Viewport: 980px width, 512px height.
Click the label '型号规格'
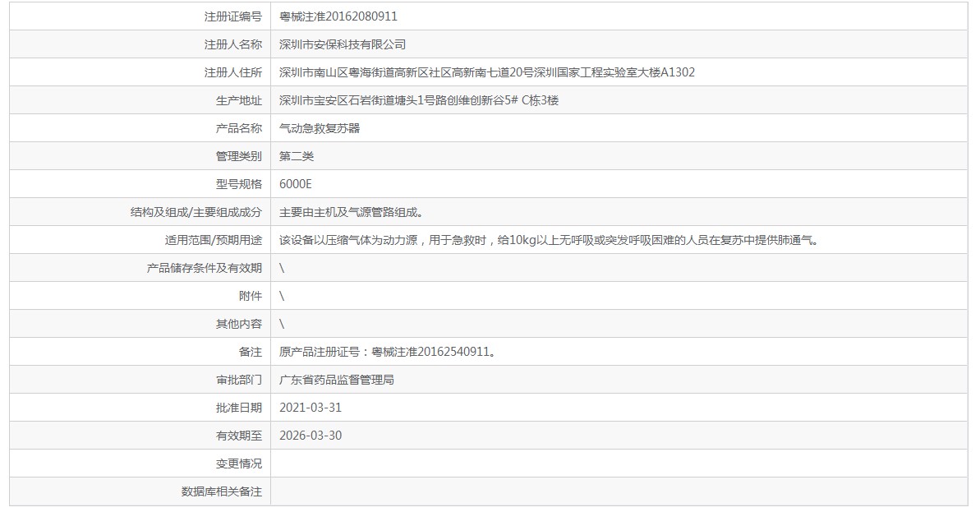239,184
